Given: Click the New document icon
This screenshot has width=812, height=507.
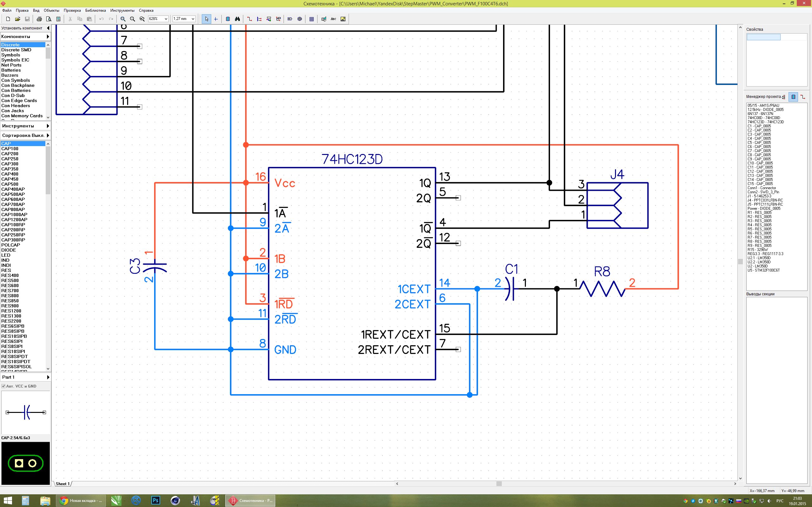Looking at the screenshot, I should tap(8, 19).
